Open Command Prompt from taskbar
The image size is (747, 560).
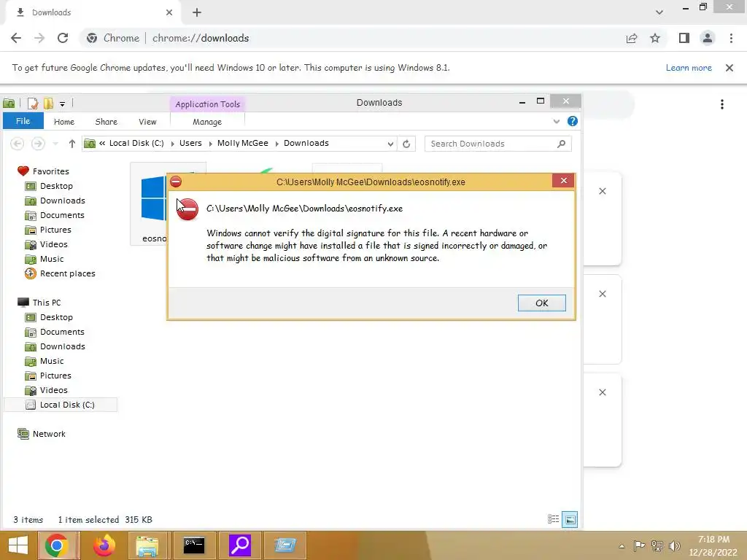click(x=194, y=545)
